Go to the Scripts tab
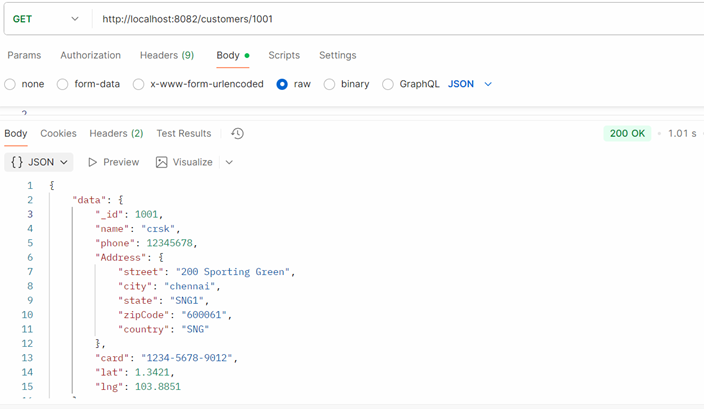The height and width of the screenshot is (409, 704). pos(284,55)
